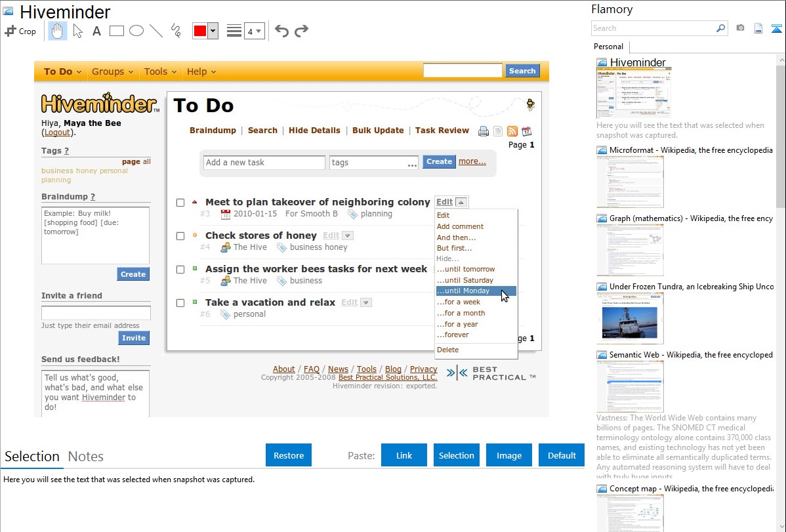Open the Microformat Wikipedia snapshot thumbnail
The width and height of the screenshot is (786, 532).
[630, 182]
